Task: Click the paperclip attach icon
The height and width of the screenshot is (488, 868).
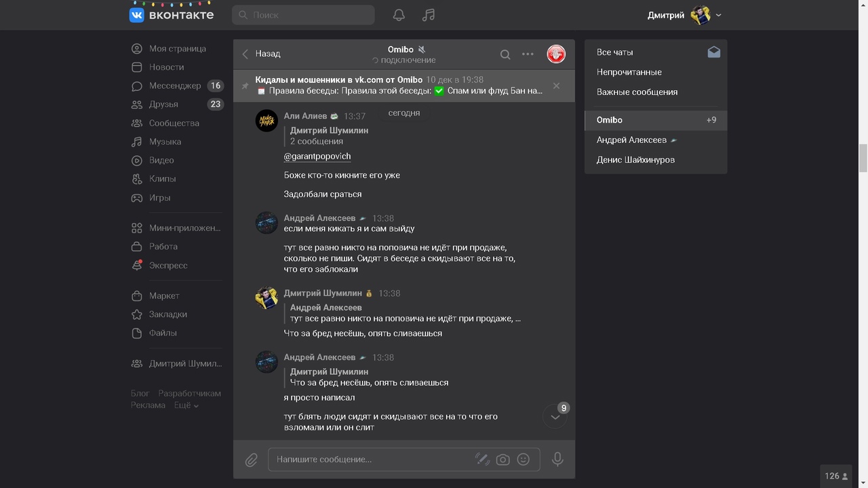Action: tap(251, 460)
